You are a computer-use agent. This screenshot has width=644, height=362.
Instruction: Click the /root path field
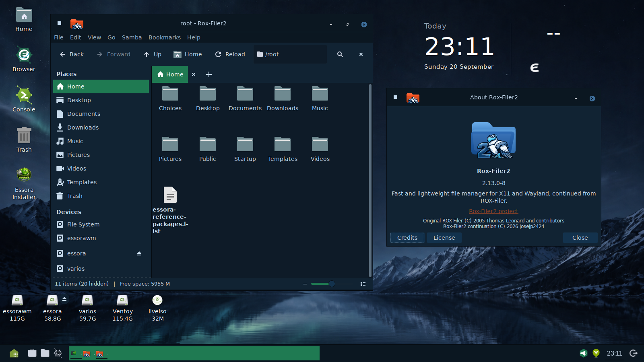tap(290, 54)
